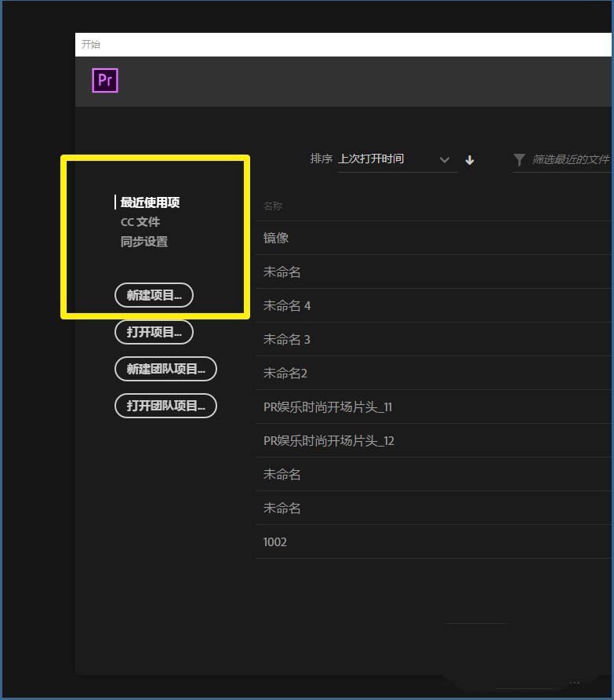Click the filter funnel icon
The image size is (614, 700).
(519, 159)
